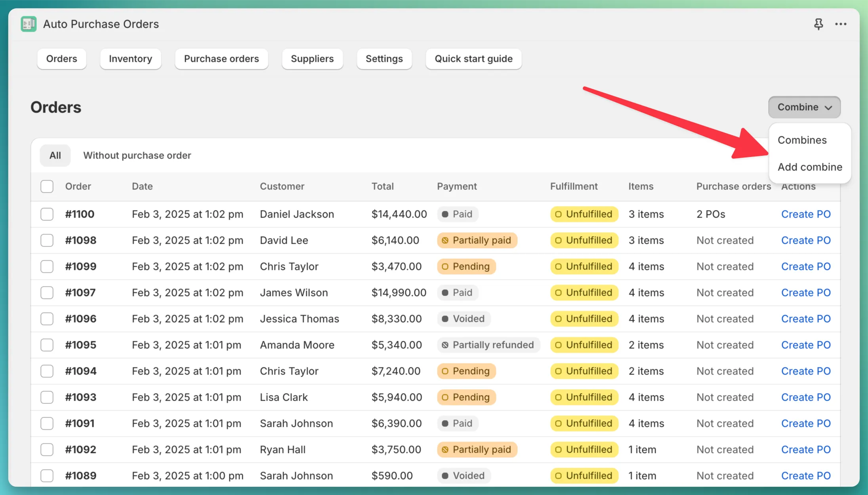Click Create PO for order #1100

806,214
